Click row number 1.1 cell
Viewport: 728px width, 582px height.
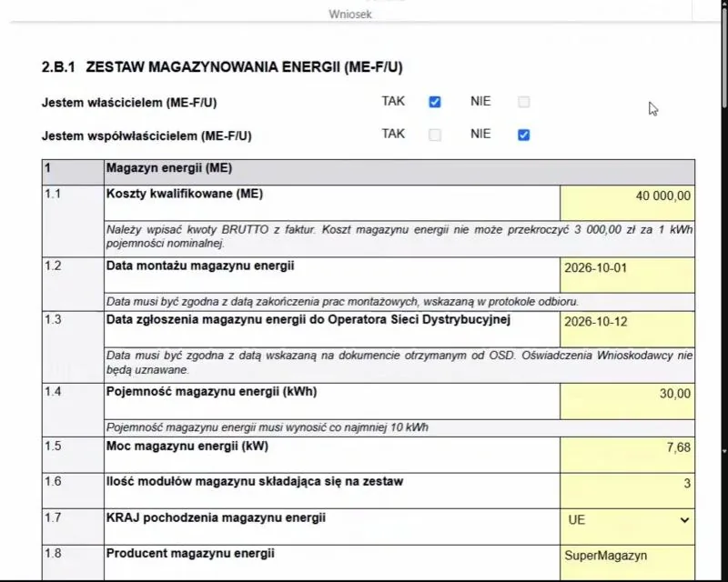[73, 221]
